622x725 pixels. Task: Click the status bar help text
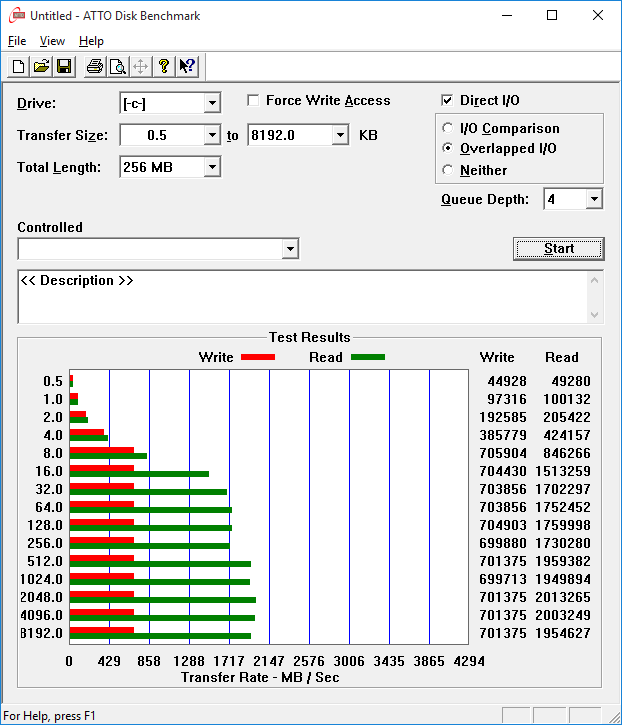point(49,716)
